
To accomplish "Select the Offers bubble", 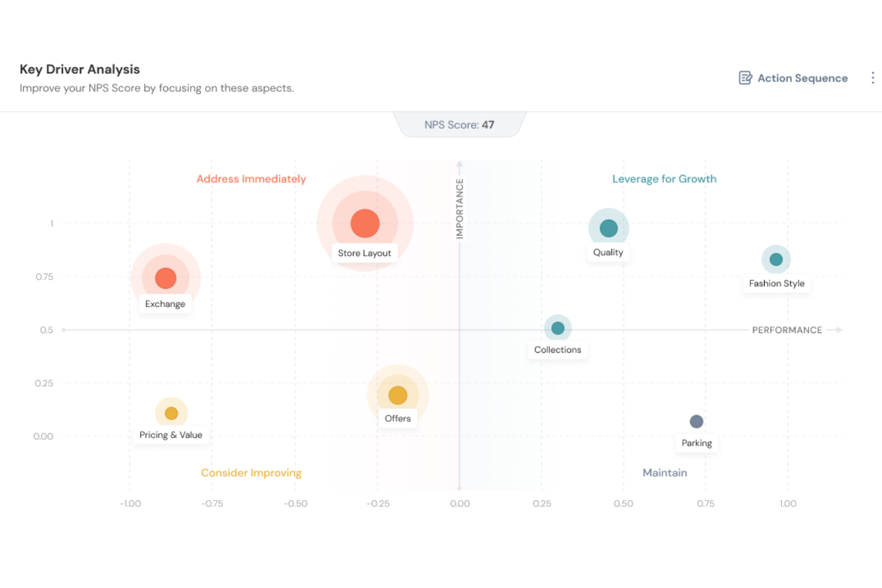I will 397,394.
